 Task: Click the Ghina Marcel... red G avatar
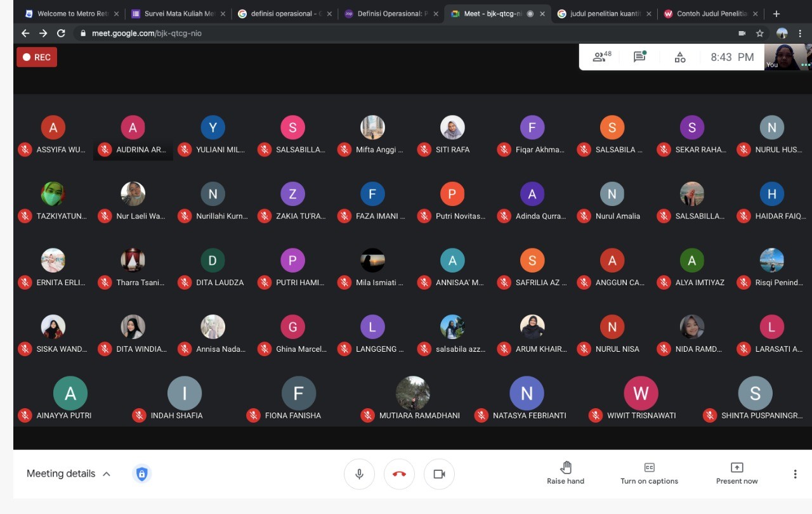point(292,327)
